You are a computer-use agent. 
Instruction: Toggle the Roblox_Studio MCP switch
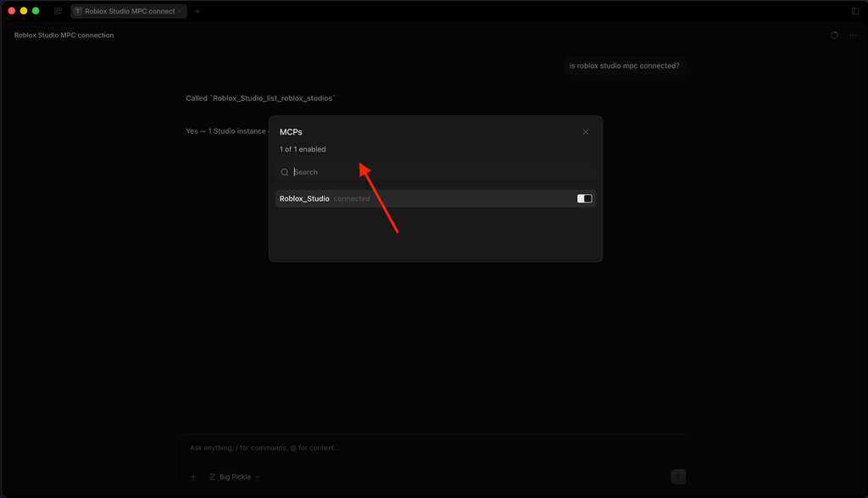tap(584, 199)
